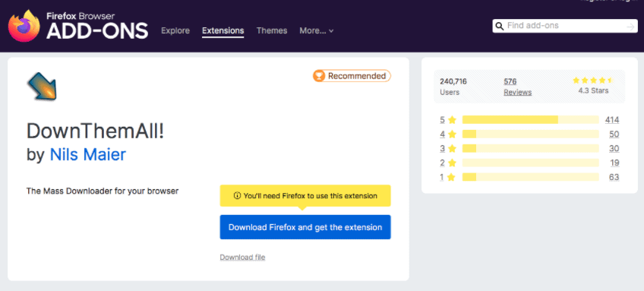Click the star icon in 5-star row
The image size is (644, 291).
click(452, 120)
